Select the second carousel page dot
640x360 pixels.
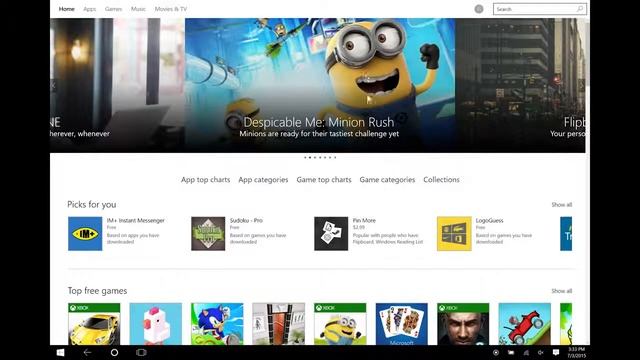click(310, 157)
